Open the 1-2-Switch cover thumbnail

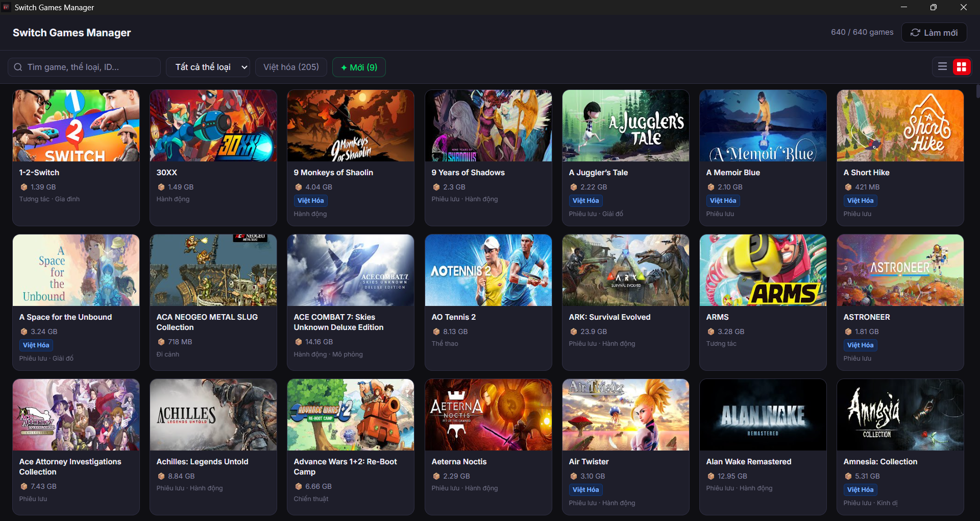pyautogui.click(x=76, y=126)
